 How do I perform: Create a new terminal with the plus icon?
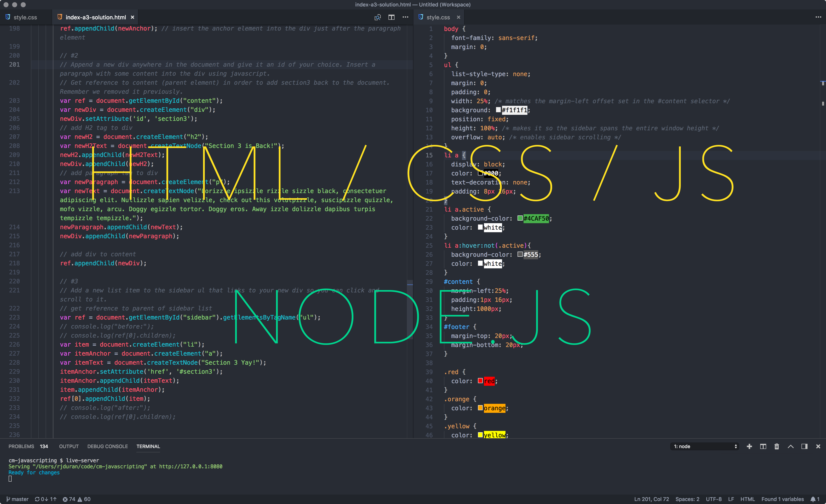click(x=749, y=446)
